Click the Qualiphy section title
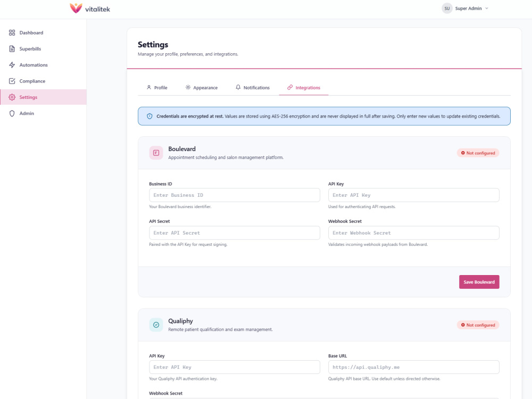 tap(180, 321)
